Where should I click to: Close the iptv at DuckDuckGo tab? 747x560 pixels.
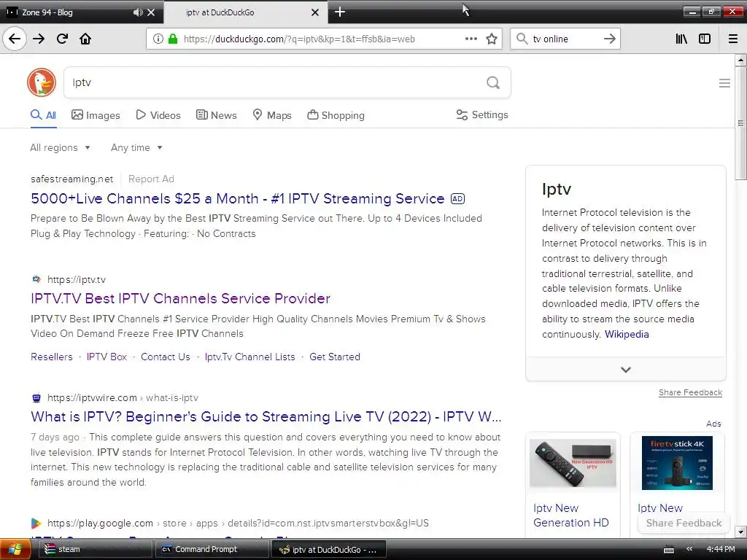pos(315,12)
